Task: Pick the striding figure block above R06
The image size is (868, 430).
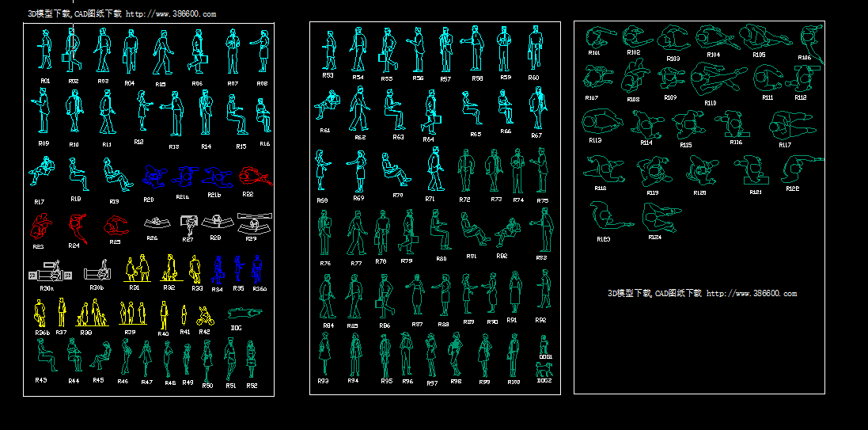Action: [198, 51]
